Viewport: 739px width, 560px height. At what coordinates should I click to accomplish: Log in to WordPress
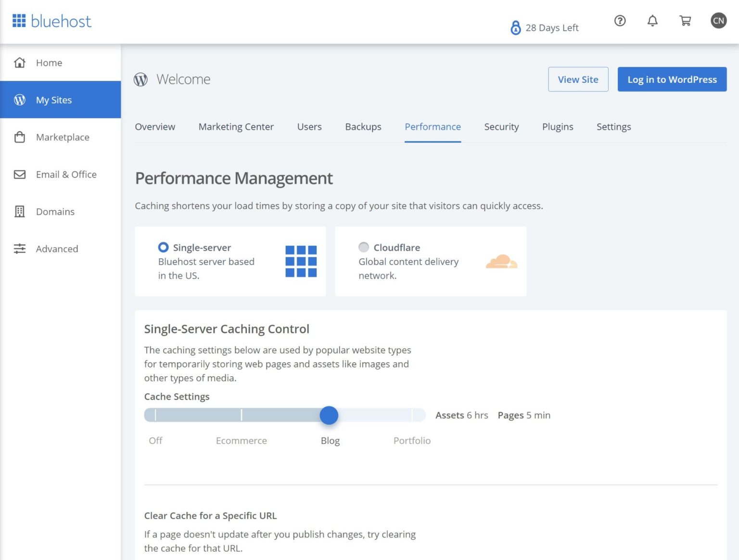pyautogui.click(x=672, y=79)
